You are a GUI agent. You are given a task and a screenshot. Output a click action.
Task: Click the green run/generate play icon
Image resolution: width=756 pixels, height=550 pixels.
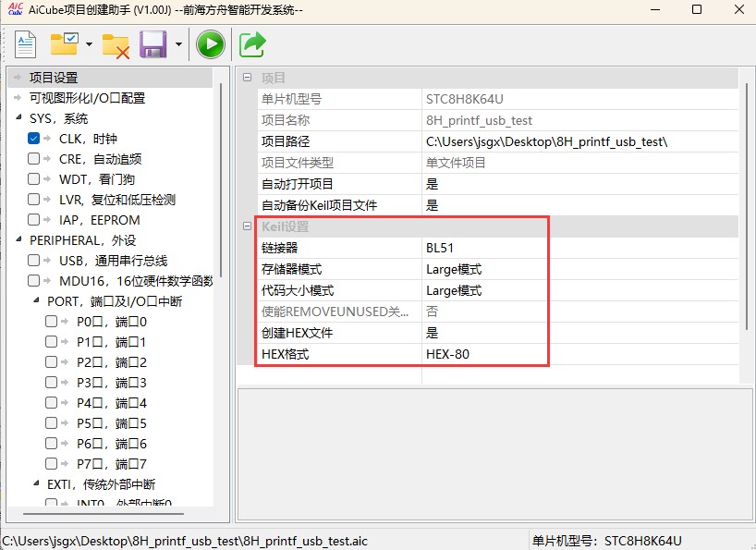[210, 44]
